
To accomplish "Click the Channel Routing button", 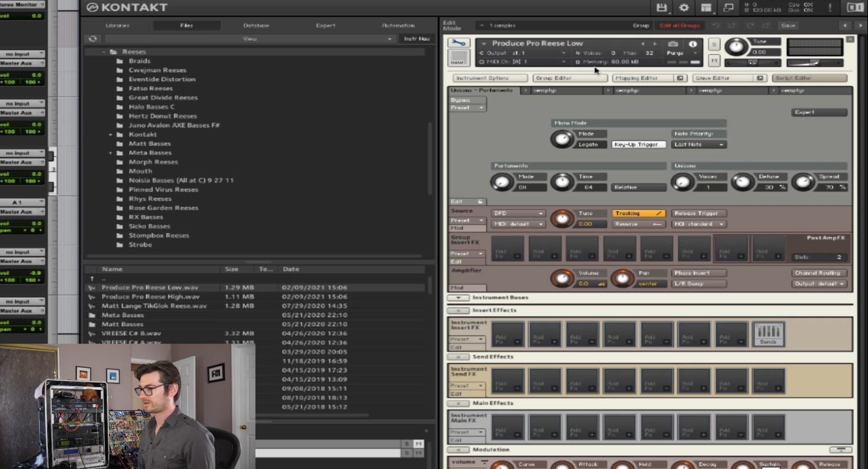I will coord(819,273).
